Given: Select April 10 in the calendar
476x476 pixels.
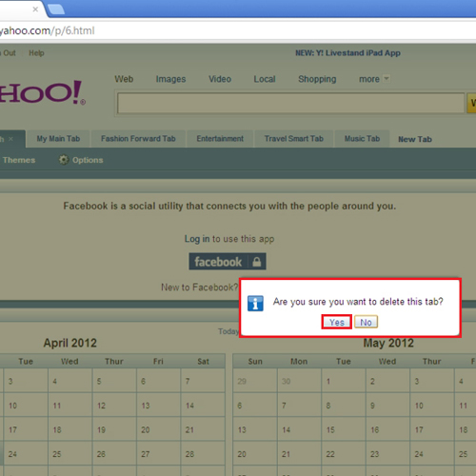Looking at the screenshot, I should [x=26, y=405].
